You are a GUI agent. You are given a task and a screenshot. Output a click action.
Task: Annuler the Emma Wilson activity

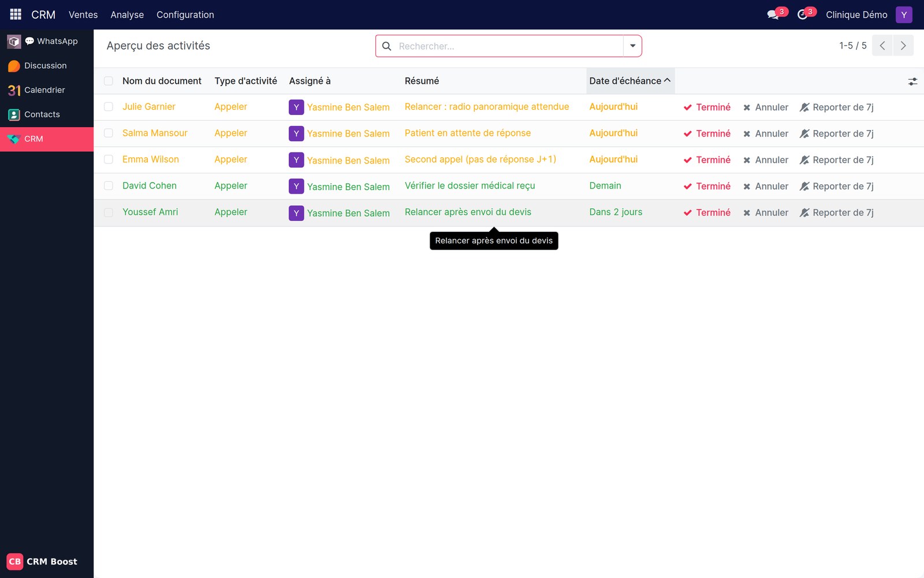tap(766, 160)
